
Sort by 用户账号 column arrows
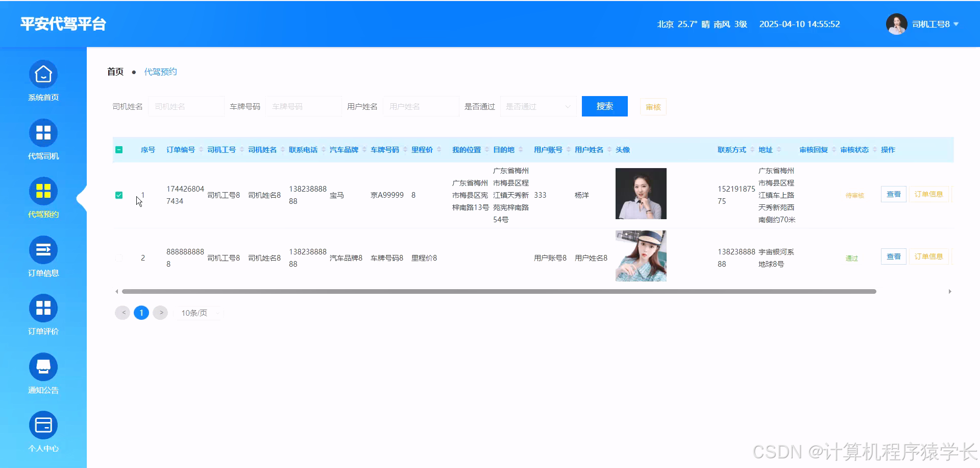pyautogui.click(x=568, y=150)
